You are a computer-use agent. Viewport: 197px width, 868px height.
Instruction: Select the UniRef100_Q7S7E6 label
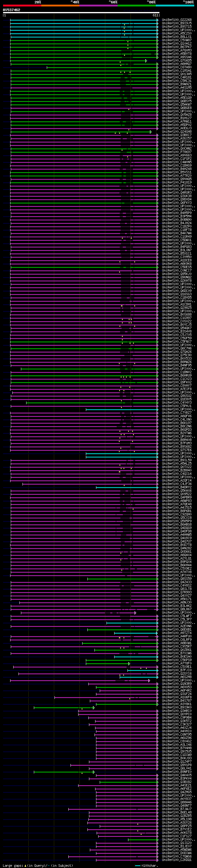tap(176, 450)
